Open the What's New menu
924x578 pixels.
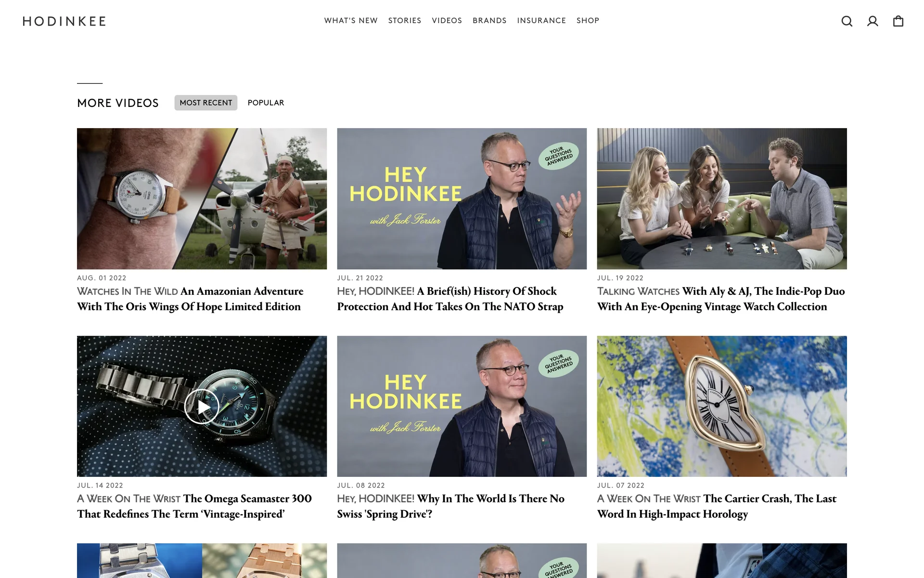tap(351, 21)
